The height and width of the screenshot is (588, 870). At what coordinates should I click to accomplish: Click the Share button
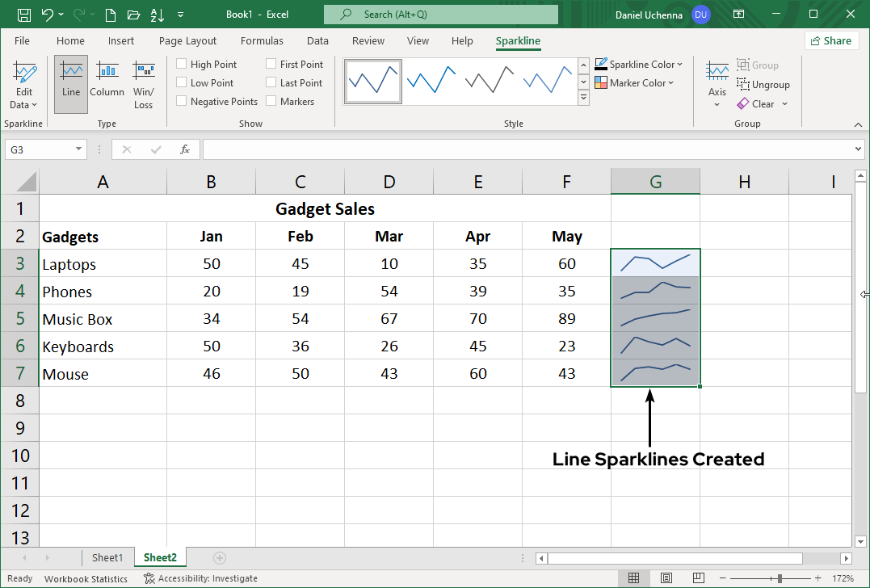(831, 40)
